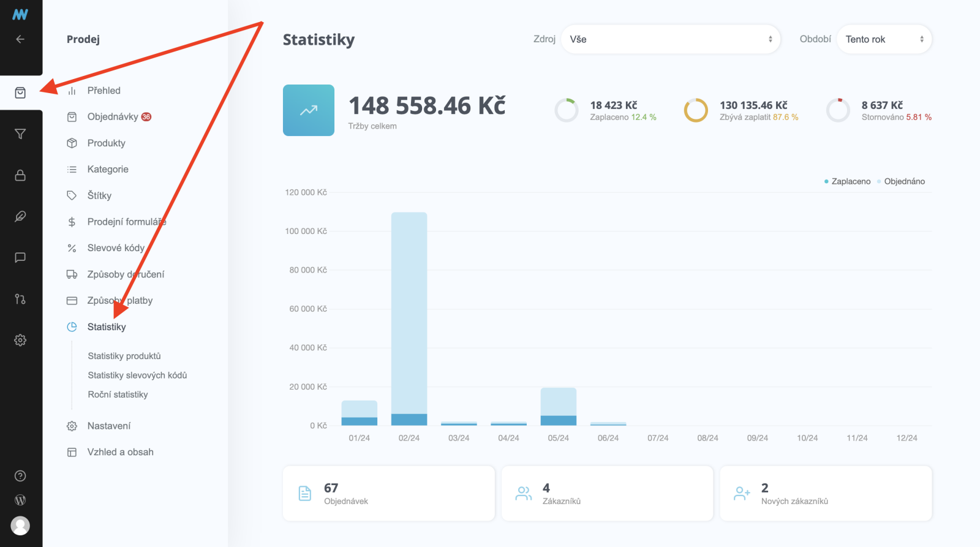Image resolution: width=980 pixels, height=547 pixels.
Task: Click the WordPress logo icon
Action: point(20,500)
